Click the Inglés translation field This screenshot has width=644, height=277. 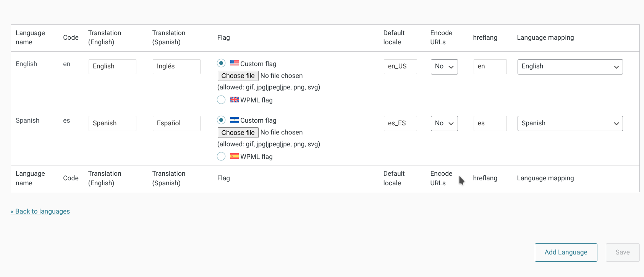(176, 66)
